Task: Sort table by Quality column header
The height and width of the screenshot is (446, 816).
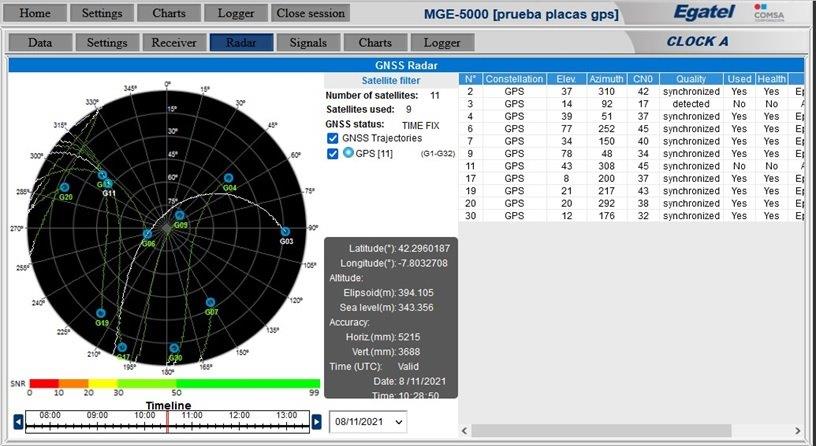Action: pos(691,79)
